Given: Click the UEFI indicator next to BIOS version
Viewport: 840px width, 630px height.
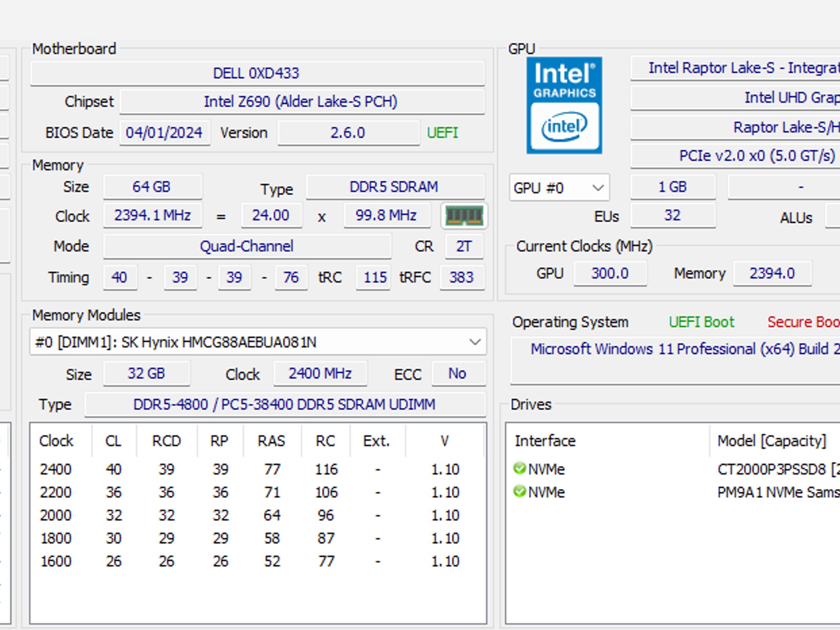Looking at the screenshot, I should coord(442,132).
